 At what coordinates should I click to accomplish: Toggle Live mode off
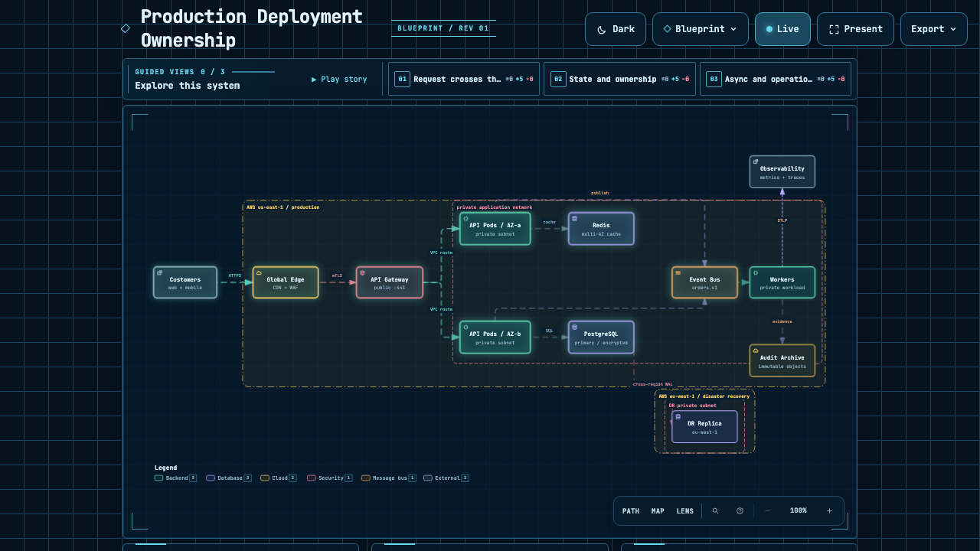tap(782, 29)
